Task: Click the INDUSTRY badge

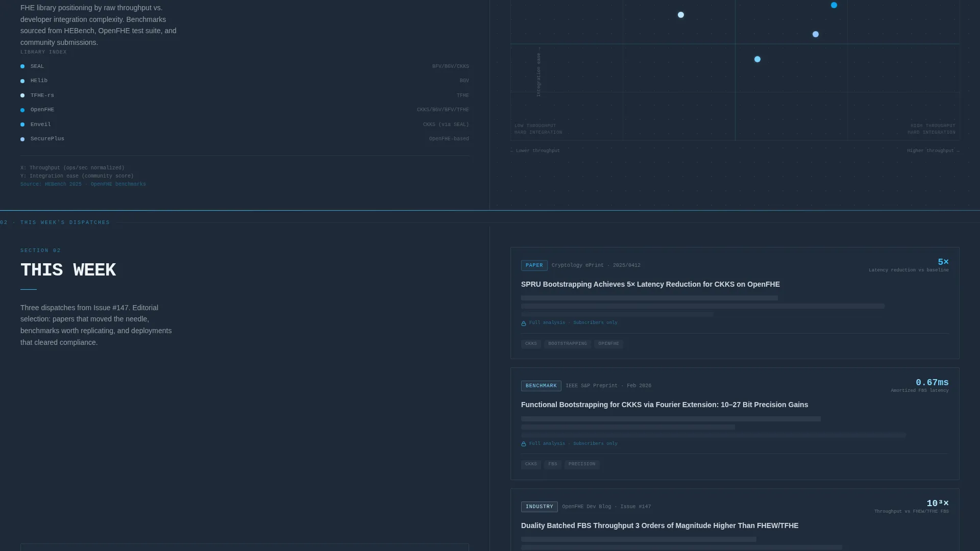Action: [x=540, y=507]
